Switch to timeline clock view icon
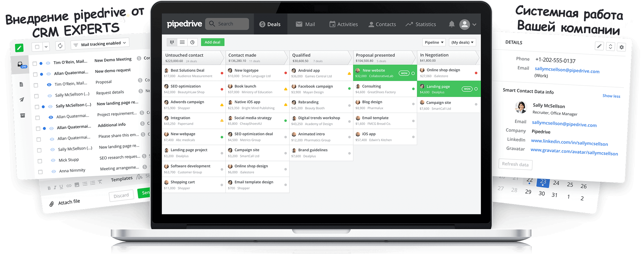This screenshot has width=644, height=254. pos(193,42)
